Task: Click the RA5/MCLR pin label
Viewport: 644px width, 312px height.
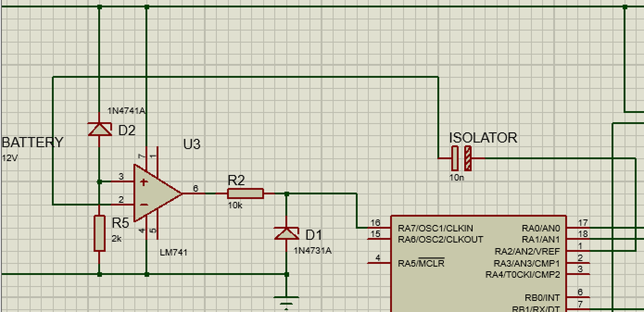Action: [x=421, y=263]
